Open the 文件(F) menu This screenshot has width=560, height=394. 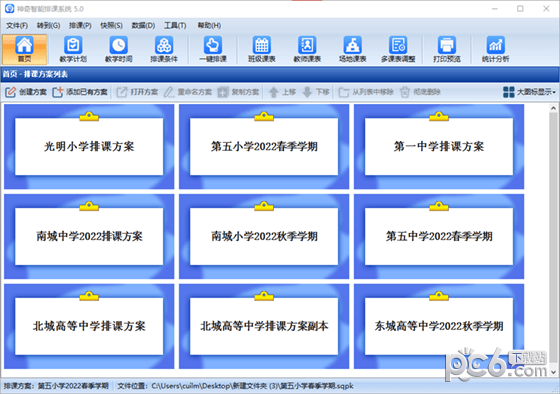pos(17,25)
